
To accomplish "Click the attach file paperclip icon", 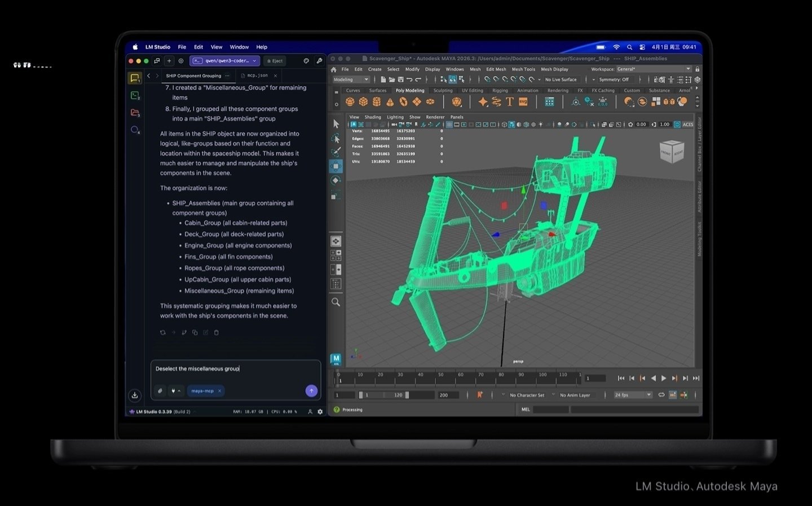I will [x=160, y=391].
